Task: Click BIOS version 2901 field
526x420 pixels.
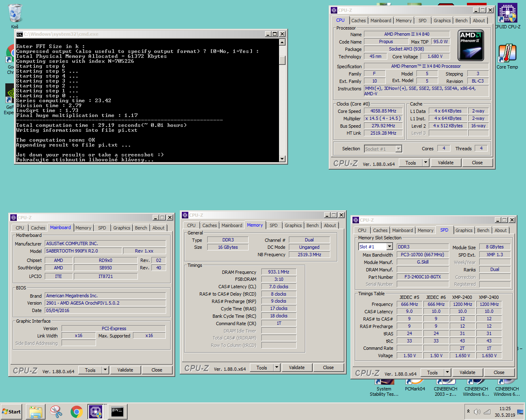Action: pyautogui.click(x=105, y=303)
